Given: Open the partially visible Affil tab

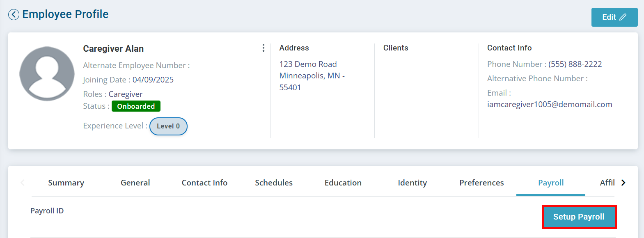Looking at the screenshot, I should click(607, 183).
